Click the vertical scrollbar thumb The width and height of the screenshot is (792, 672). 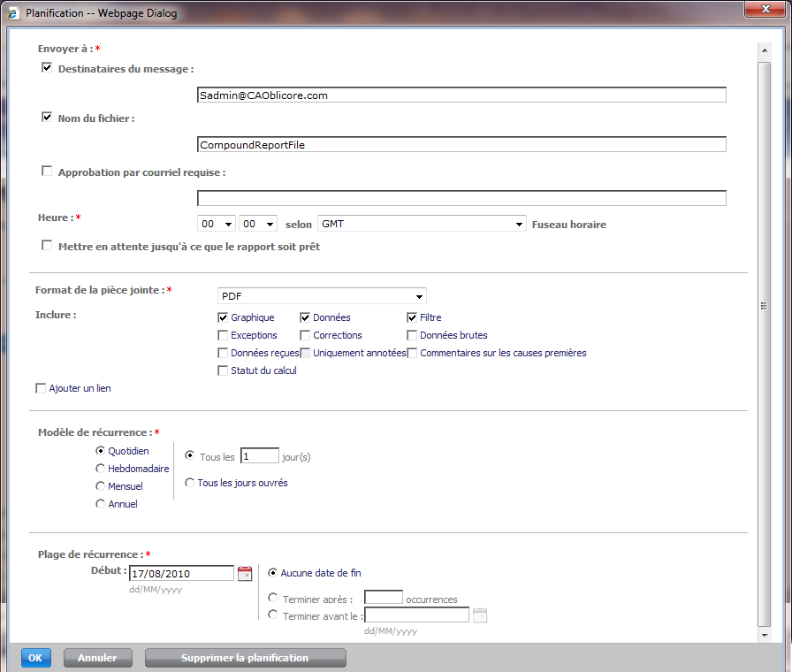pyautogui.click(x=765, y=344)
